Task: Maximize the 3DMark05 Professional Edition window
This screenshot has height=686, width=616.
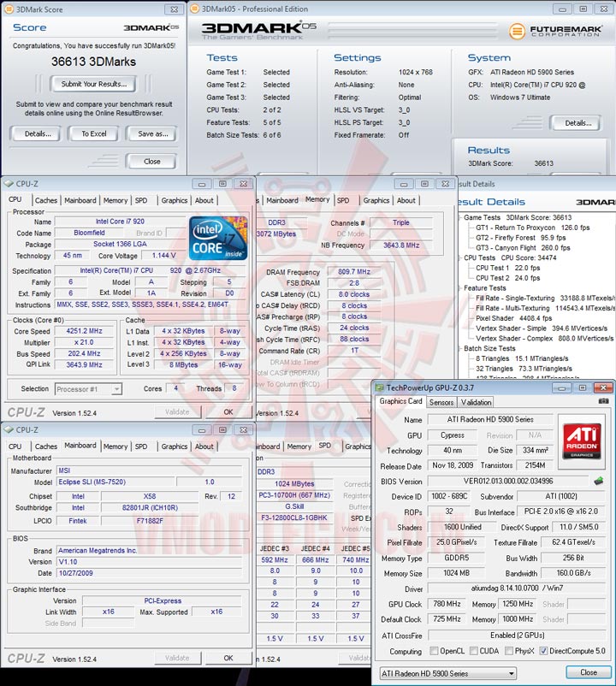Action: click(x=583, y=9)
